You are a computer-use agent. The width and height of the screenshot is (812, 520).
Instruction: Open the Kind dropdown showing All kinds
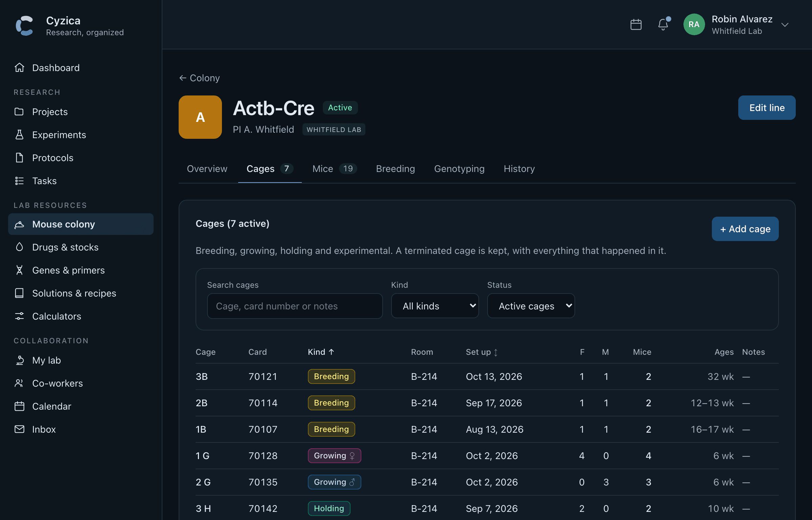[x=435, y=306]
